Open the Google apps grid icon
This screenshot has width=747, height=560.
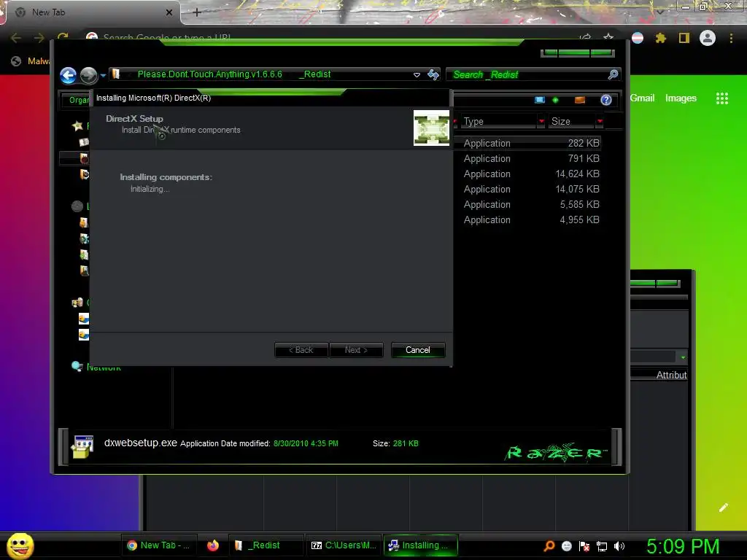point(722,98)
